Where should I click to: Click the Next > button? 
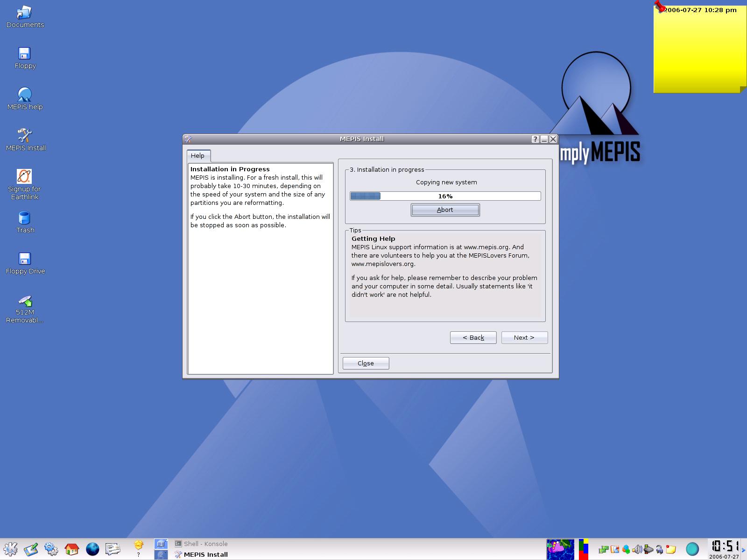pyautogui.click(x=524, y=337)
